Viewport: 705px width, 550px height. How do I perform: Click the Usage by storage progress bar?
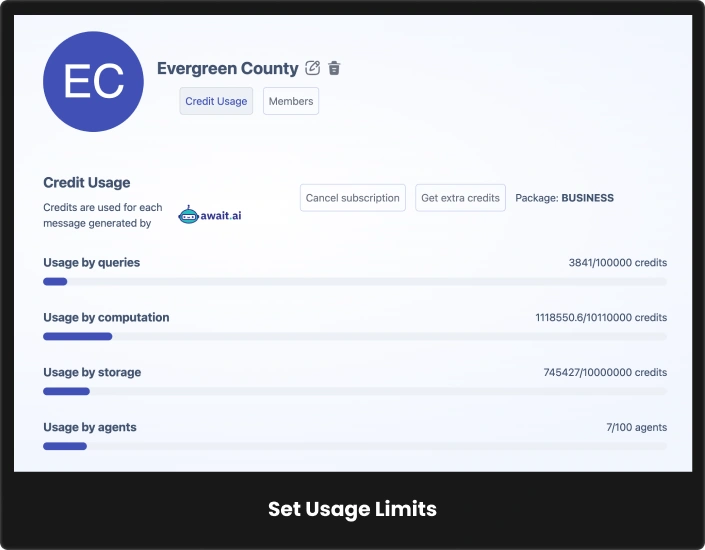click(x=355, y=391)
